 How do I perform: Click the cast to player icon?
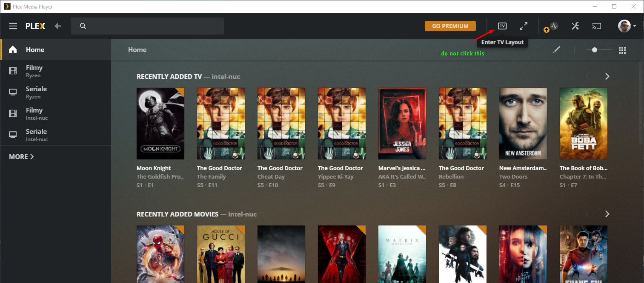(x=597, y=26)
